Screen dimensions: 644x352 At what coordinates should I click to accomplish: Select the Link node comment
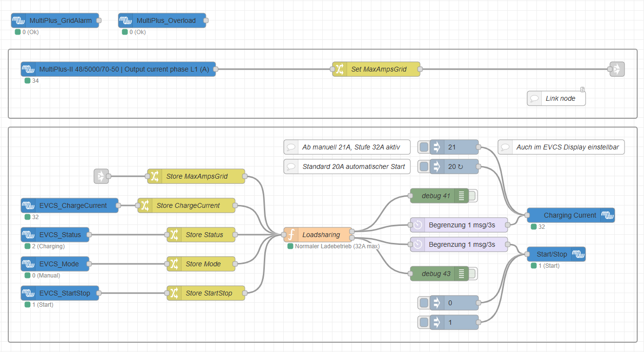[556, 98]
